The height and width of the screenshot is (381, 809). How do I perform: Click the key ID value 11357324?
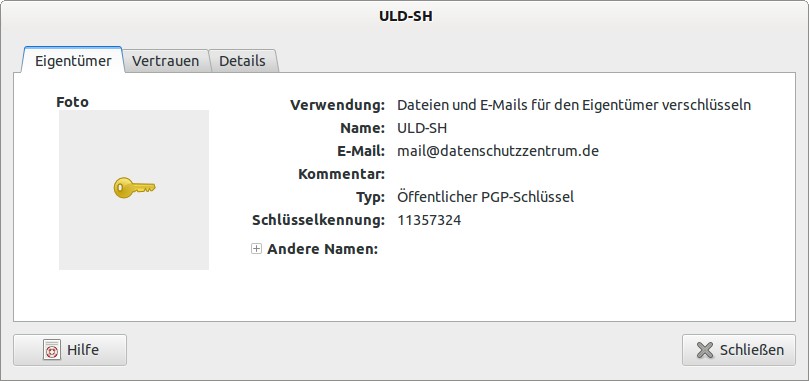point(429,220)
